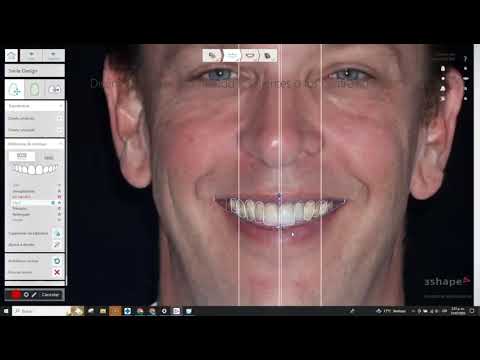Open the Windows notification center icon
The height and width of the screenshot is (360, 480).
472,311
